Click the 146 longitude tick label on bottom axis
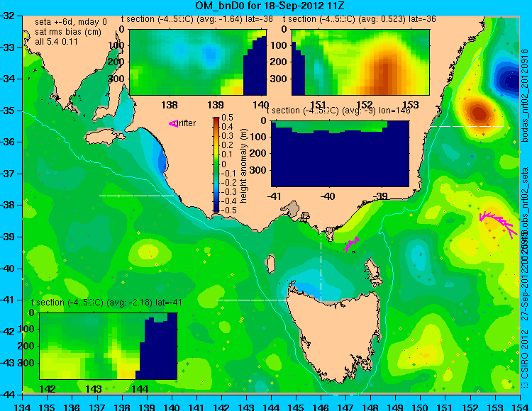The width and height of the screenshot is (532, 411). pos(321,407)
